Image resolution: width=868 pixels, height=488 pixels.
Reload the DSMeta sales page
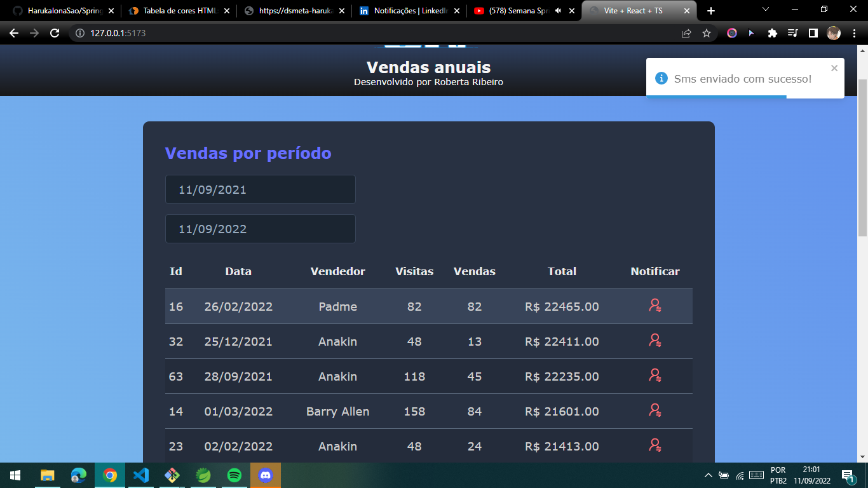pyautogui.click(x=54, y=32)
